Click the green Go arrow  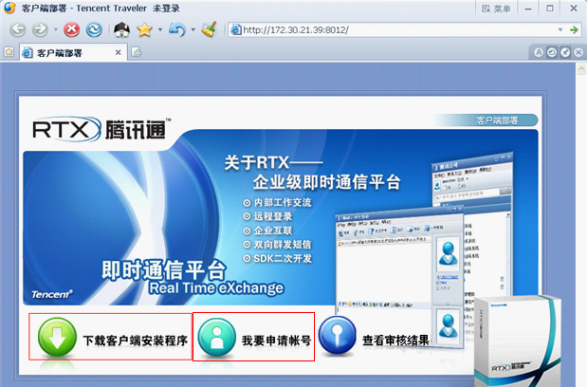574,30
